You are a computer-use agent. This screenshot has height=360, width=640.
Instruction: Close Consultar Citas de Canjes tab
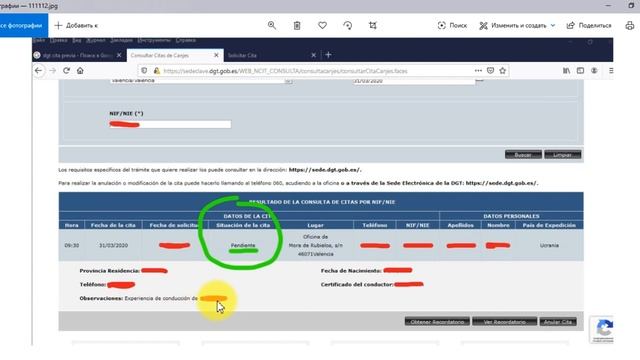tap(216, 55)
